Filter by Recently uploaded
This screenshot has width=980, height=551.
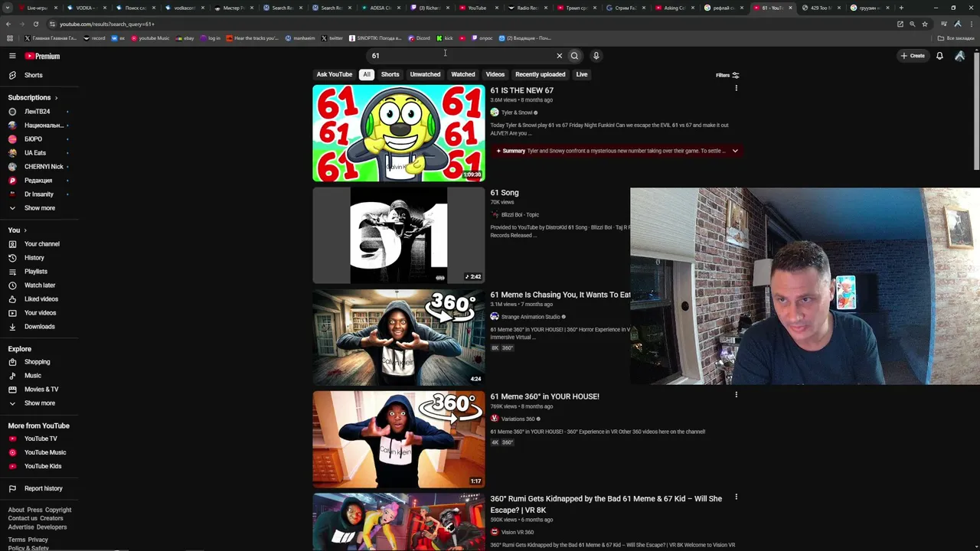[540, 74]
